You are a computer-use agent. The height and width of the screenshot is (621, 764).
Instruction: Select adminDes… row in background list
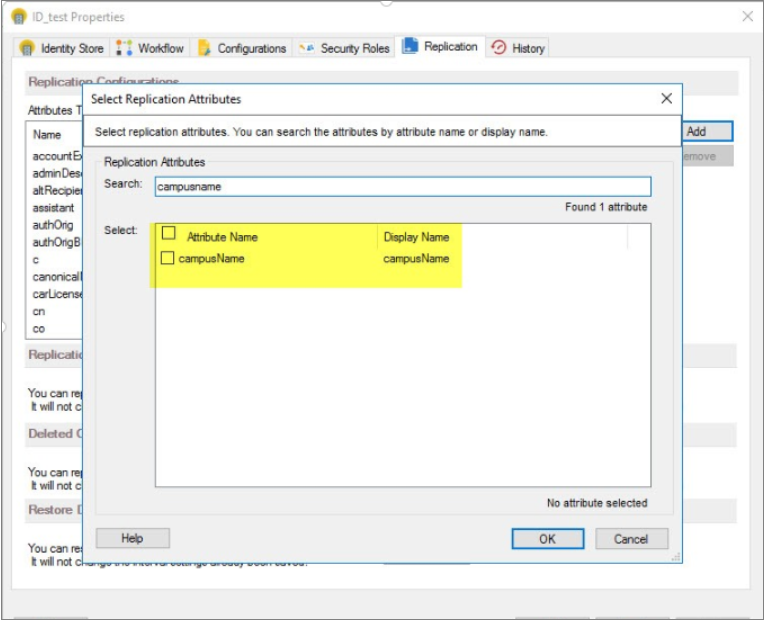pyautogui.click(x=57, y=173)
